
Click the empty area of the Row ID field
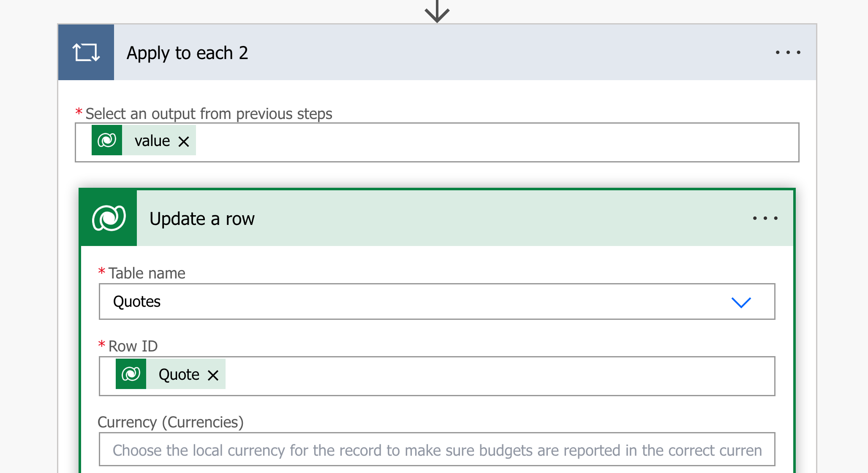[x=498, y=376]
